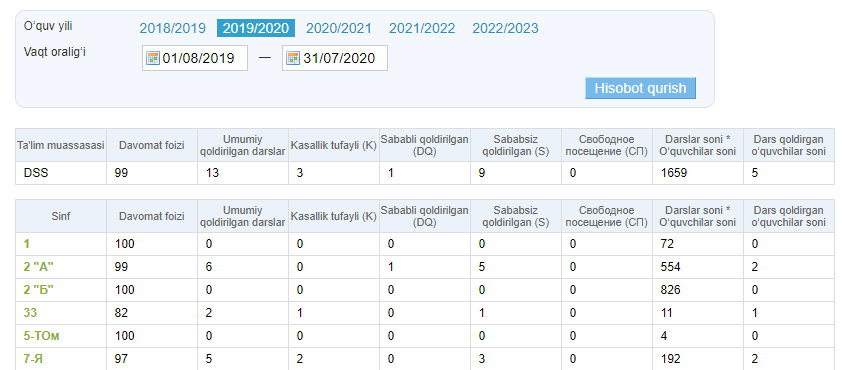842x370 pixels.
Task: Click the O'quv yili label
Action: click(x=48, y=26)
